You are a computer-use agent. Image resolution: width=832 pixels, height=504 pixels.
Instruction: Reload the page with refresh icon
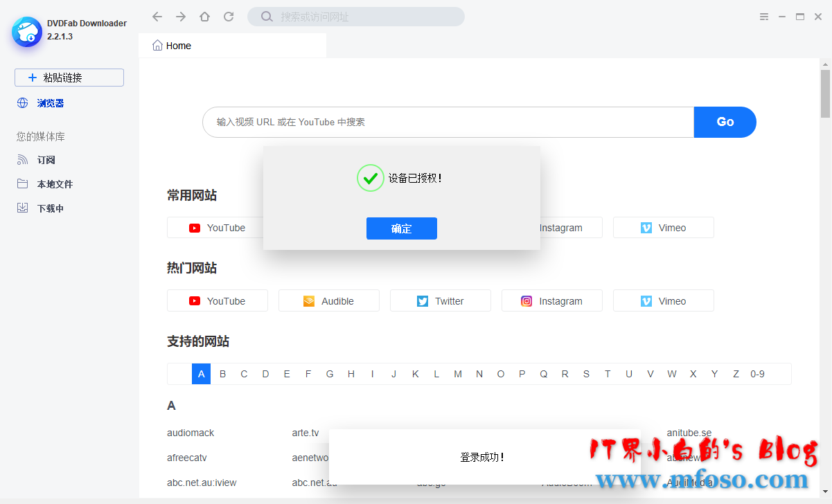(229, 17)
